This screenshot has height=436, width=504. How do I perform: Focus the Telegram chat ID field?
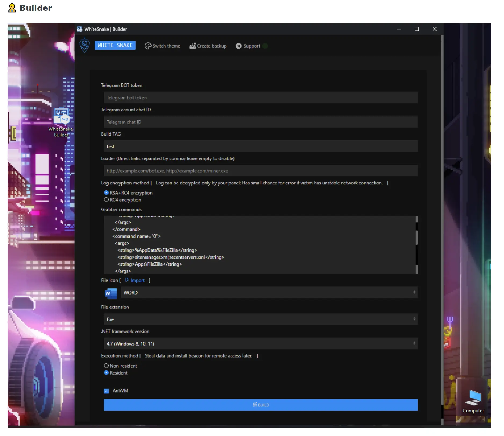261,122
